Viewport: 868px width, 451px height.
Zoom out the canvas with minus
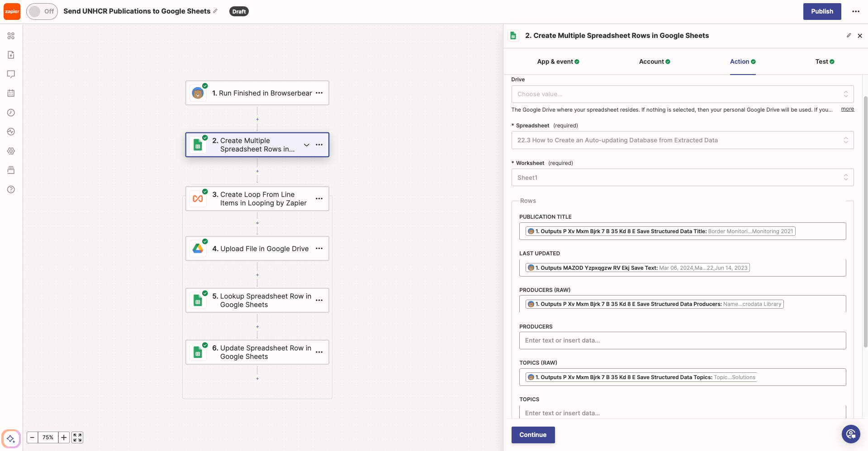pyautogui.click(x=32, y=437)
